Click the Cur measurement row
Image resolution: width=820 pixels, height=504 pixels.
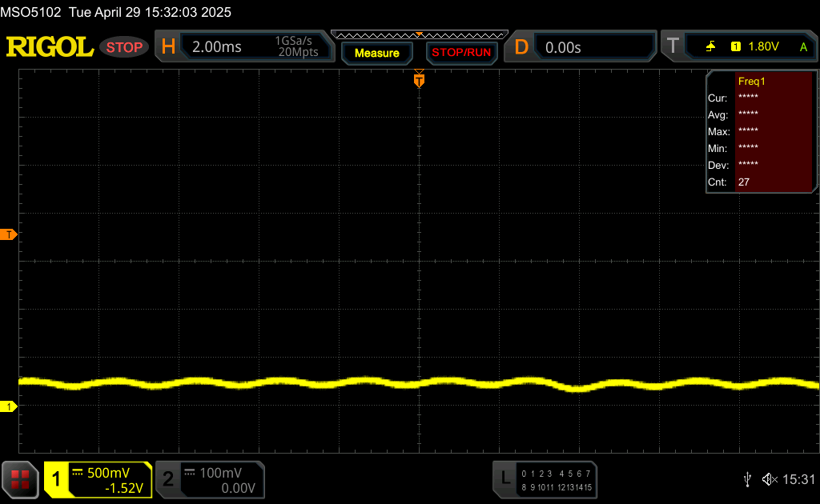pyautogui.click(x=760, y=98)
